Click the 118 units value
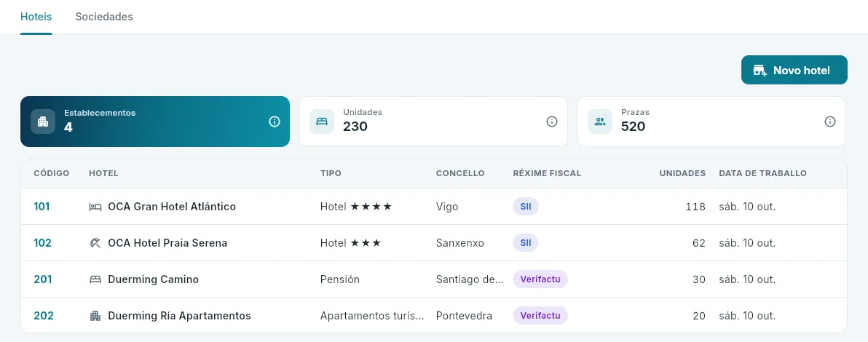The height and width of the screenshot is (342, 868). [x=695, y=207]
